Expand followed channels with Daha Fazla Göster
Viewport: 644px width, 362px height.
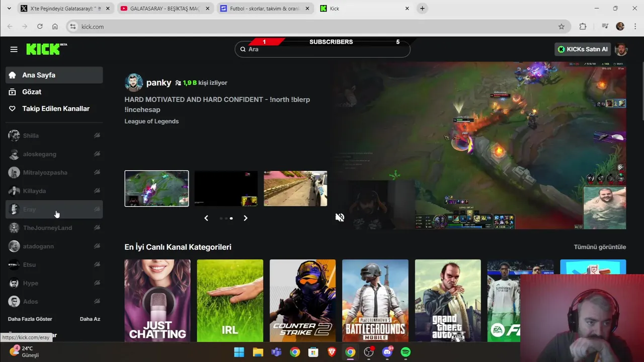click(x=30, y=319)
